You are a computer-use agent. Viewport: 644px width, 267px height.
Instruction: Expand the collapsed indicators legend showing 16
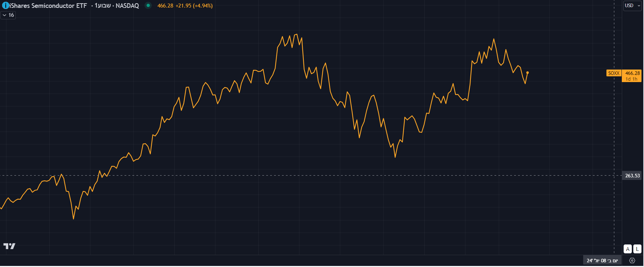[x=8, y=15]
